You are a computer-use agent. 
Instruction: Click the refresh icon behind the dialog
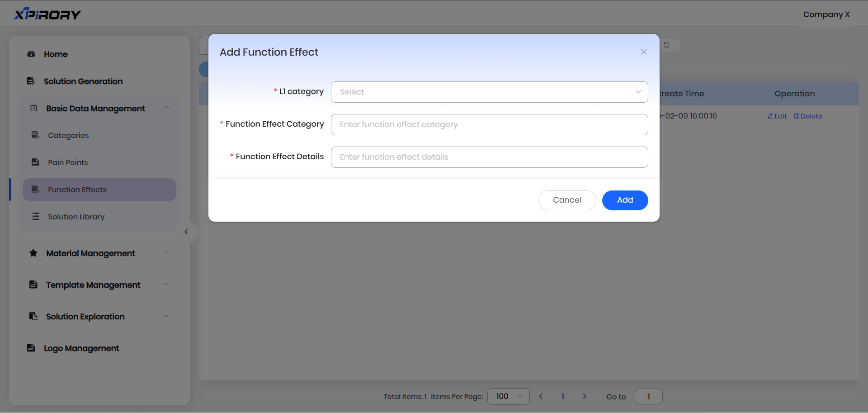666,45
